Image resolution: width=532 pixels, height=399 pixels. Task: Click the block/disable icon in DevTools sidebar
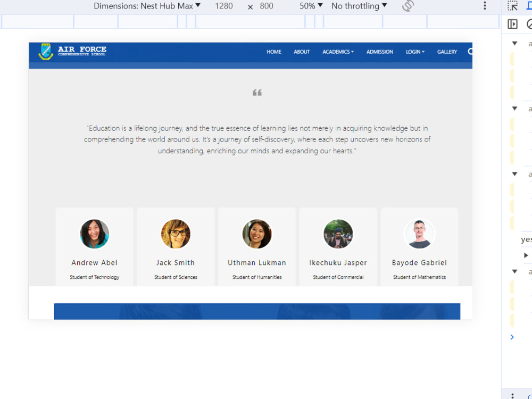click(529, 24)
